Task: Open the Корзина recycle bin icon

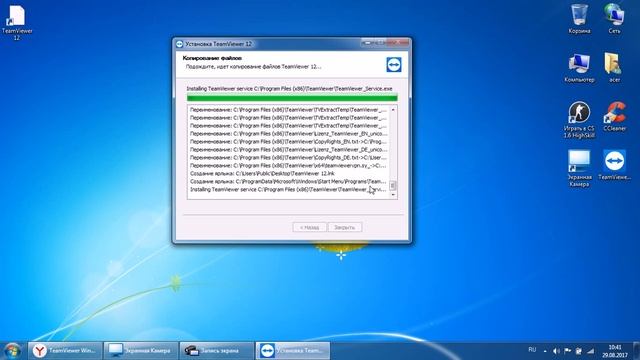Action: pos(579,18)
